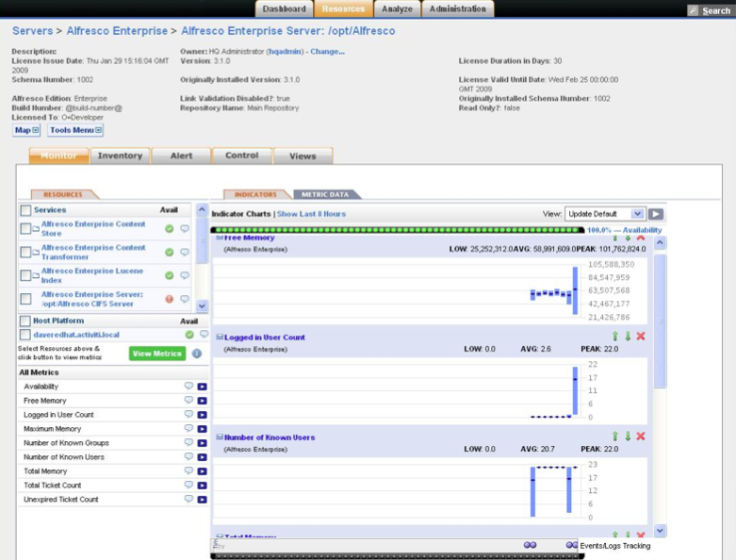Viewport: 736px width, 560px height.
Task: Open the Tools Menu dropdown
Action: (75, 130)
